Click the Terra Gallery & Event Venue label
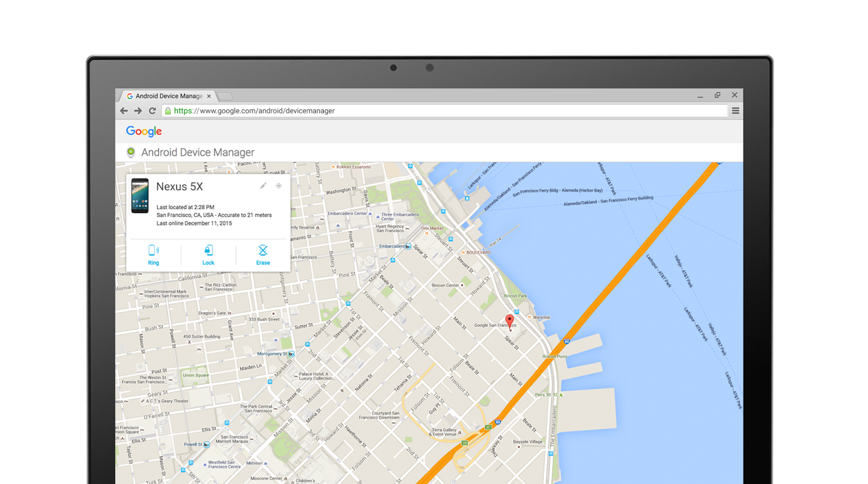This screenshot has width=868, height=484. click(x=443, y=432)
